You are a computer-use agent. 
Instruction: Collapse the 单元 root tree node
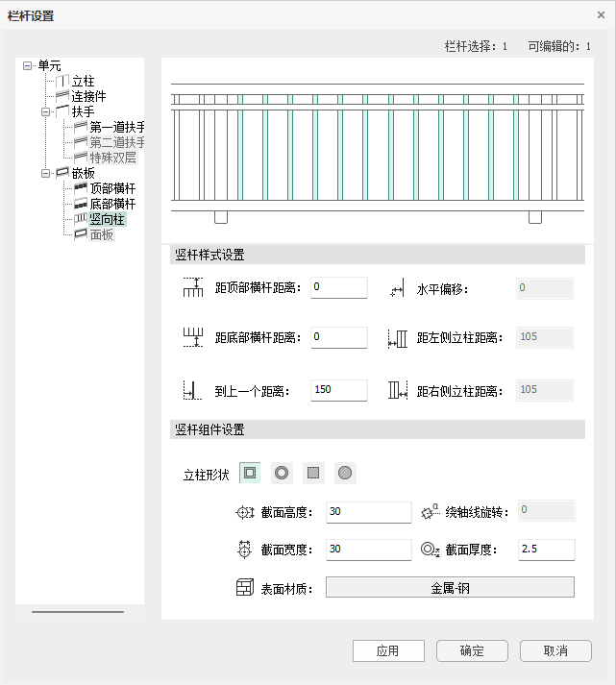pyautogui.click(x=28, y=66)
